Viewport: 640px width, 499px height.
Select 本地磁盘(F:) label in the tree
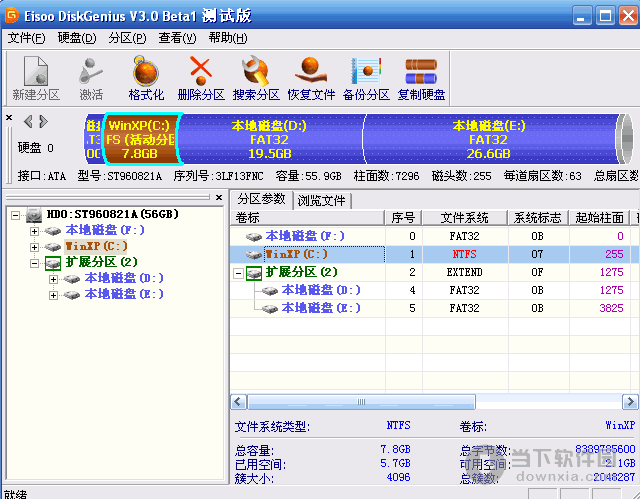point(105,231)
